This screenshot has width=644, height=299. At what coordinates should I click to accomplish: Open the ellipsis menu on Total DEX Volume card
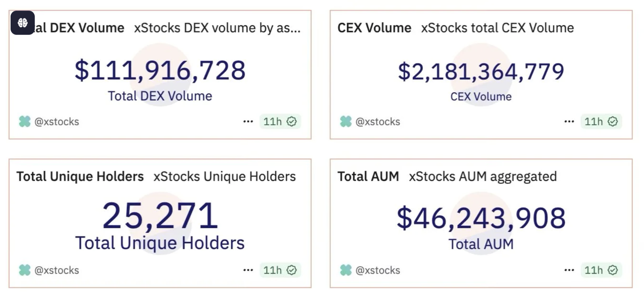[x=248, y=121]
